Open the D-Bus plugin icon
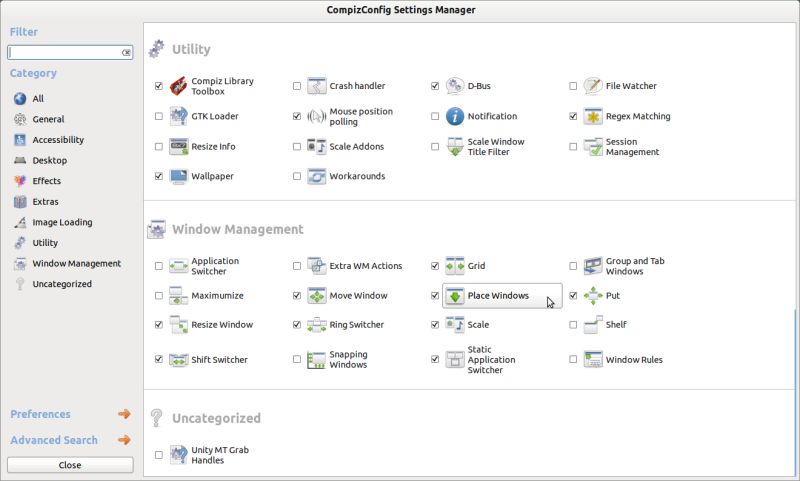Viewport: 800px width, 481px height. [455, 86]
